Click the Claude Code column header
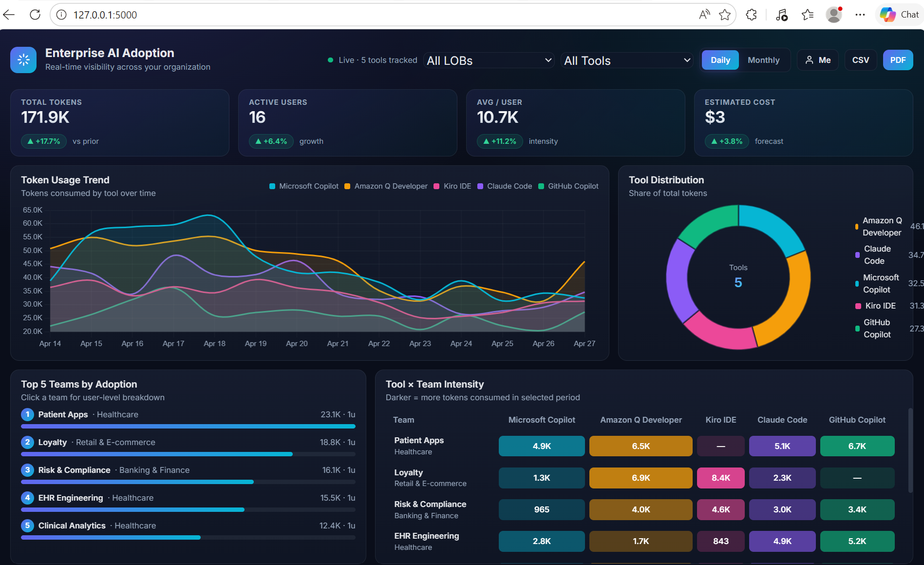924x565 pixels. tap(782, 420)
